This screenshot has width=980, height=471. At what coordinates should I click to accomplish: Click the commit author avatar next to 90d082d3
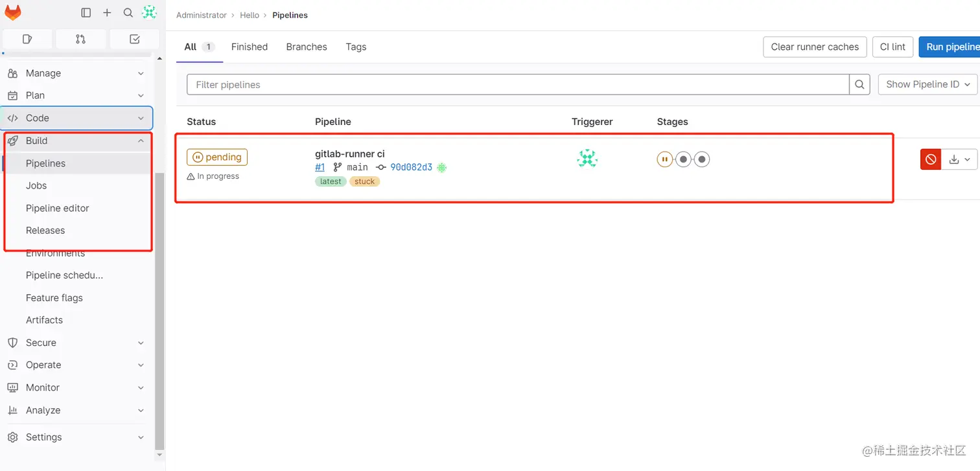click(442, 167)
